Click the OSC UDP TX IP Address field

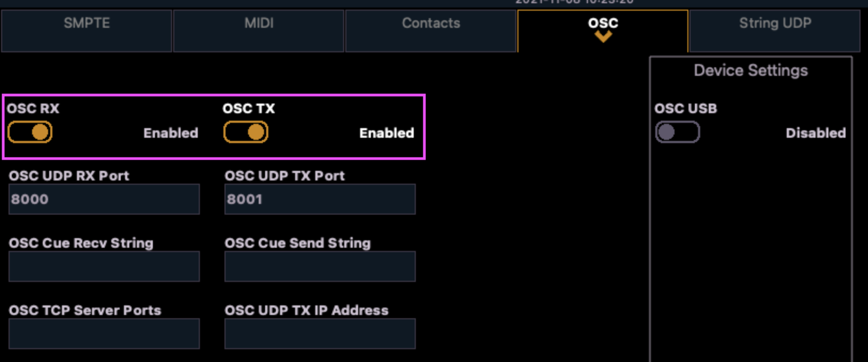click(320, 334)
